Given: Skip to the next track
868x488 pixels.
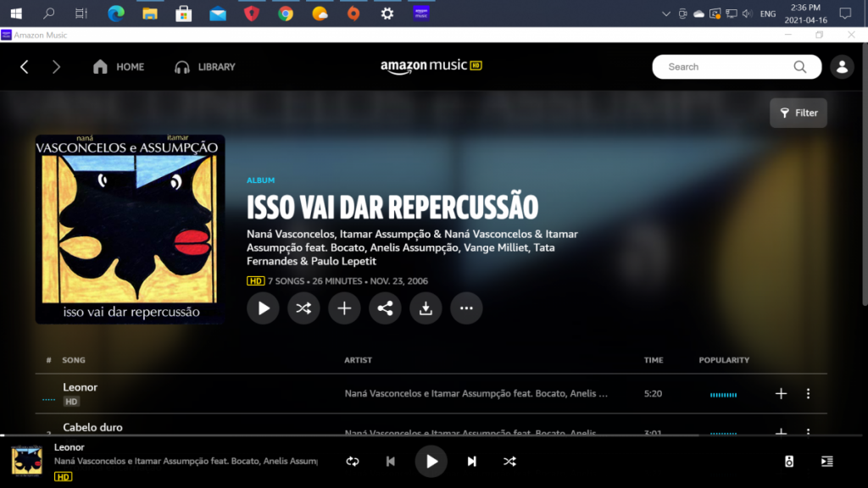Looking at the screenshot, I should coord(472,461).
